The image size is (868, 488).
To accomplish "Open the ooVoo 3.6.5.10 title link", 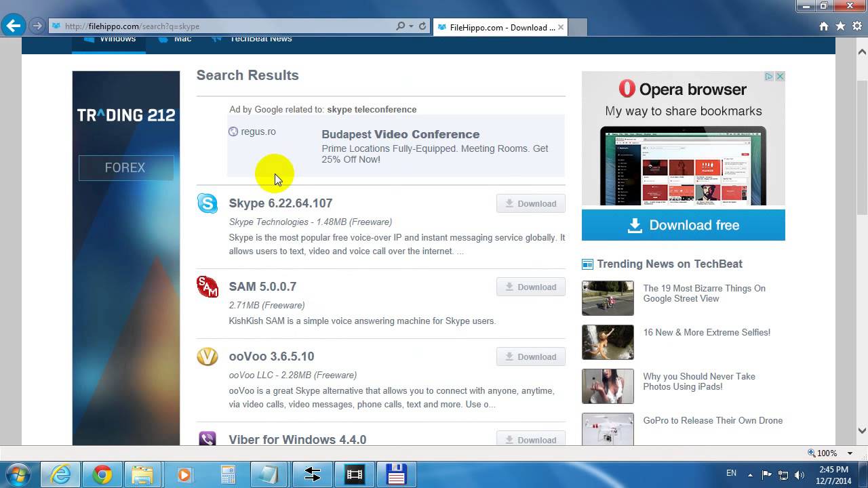I will [x=271, y=357].
